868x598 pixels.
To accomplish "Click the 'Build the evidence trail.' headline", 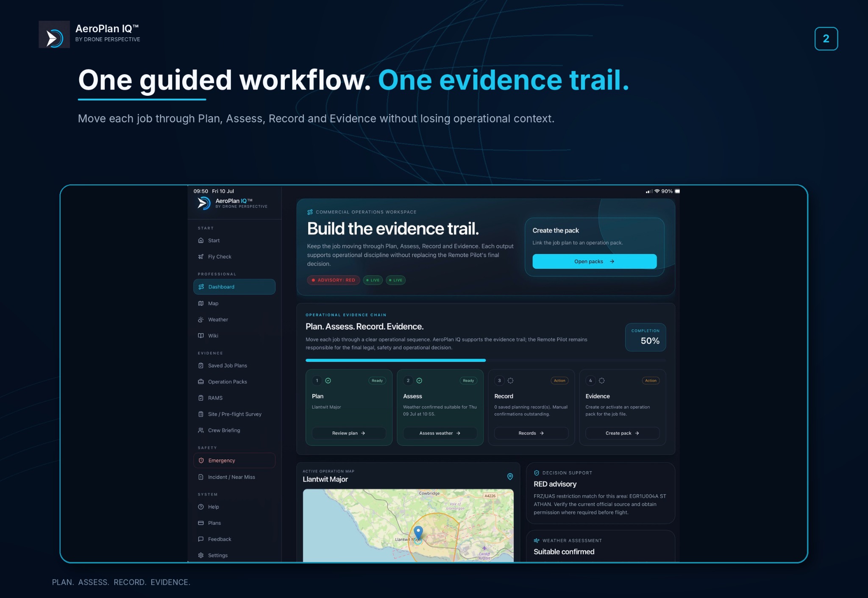I will 393,228.
